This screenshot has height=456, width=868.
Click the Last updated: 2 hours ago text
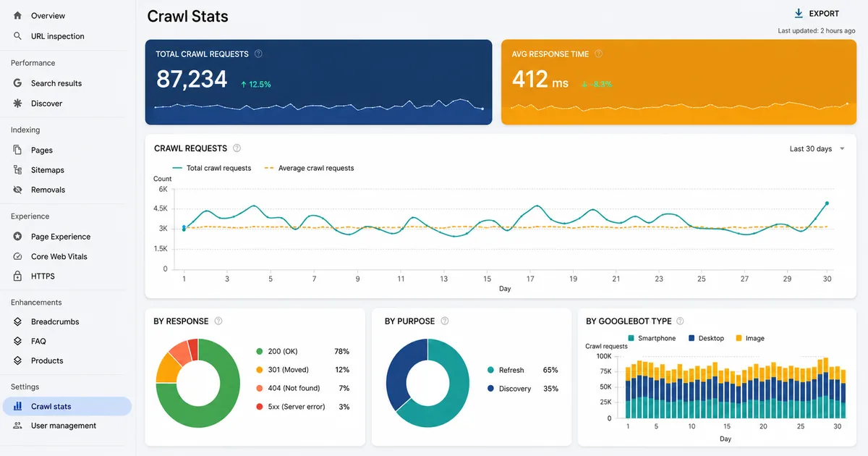[817, 31]
